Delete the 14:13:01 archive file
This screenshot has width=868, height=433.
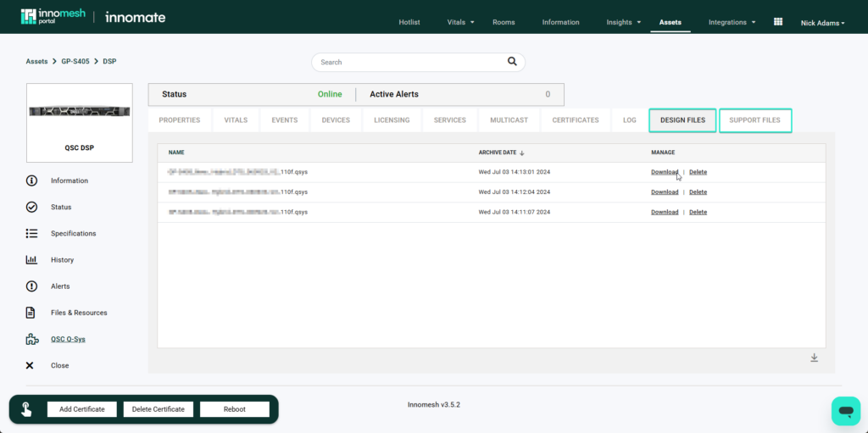coord(698,172)
